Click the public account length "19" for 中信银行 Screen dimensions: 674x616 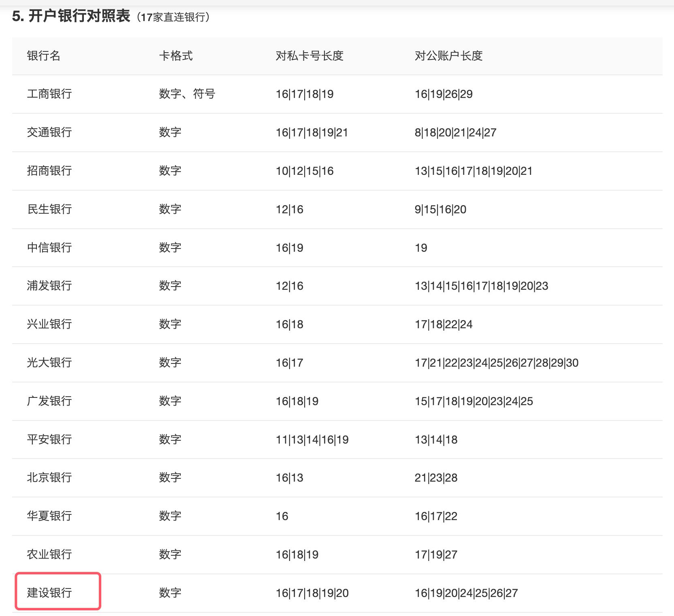[421, 248]
